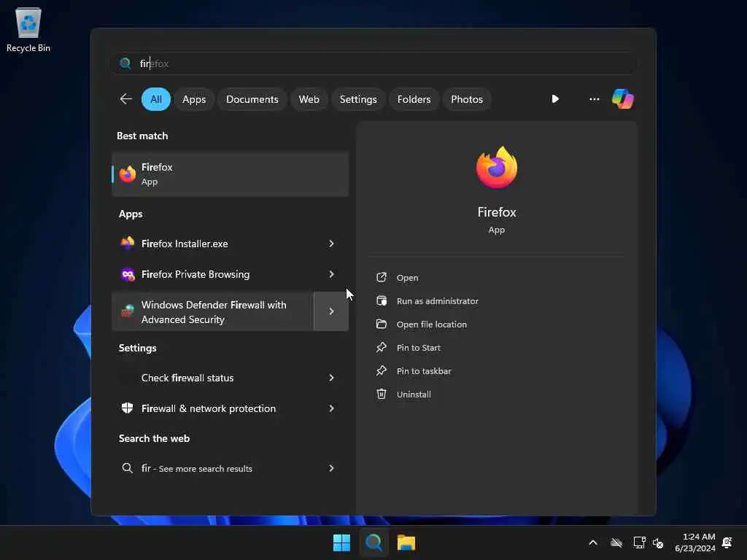This screenshot has width=747, height=560.
Task: Click the search magnifier icon in search box
Action: click(125, 63)
